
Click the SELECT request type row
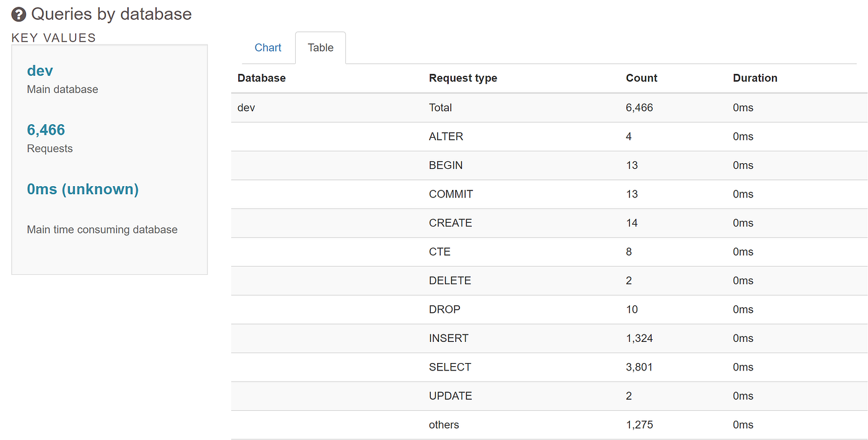(x=549, y=367)
